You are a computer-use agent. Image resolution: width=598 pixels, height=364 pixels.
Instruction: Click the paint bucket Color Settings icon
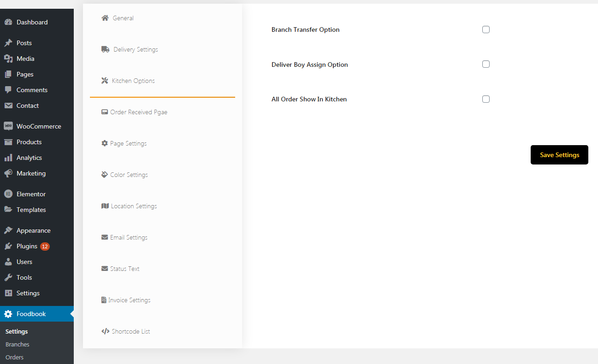click(105, 175)
